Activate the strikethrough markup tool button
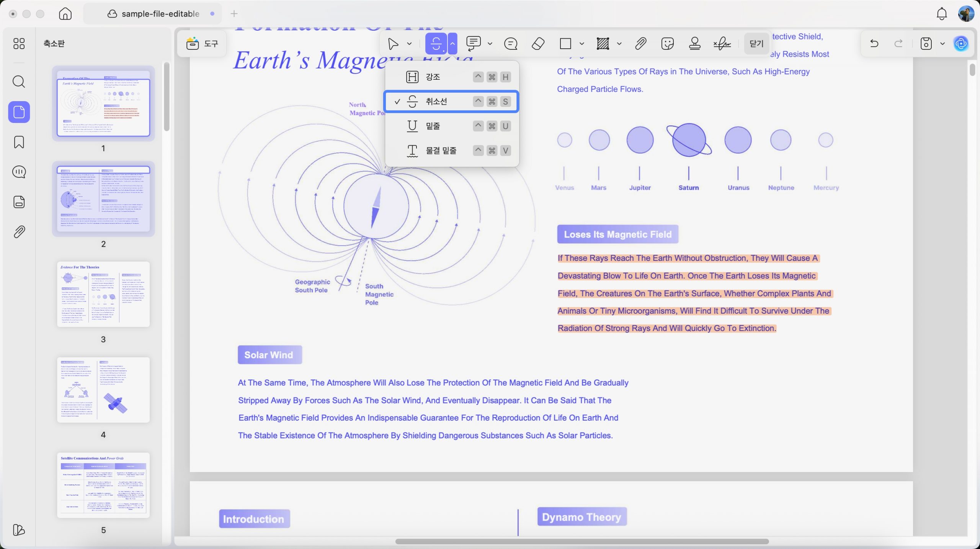The image size is (980, 549). click(436, 44)
